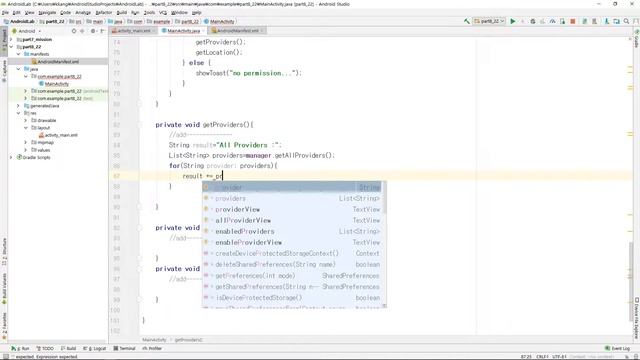
Task: Open the File menu
Action: tap(5, 13)
